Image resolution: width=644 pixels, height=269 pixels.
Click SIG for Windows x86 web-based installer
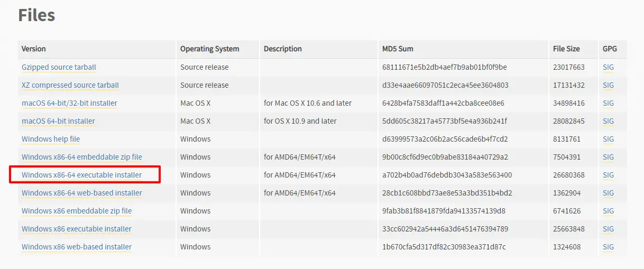click(x=608, y=247)
